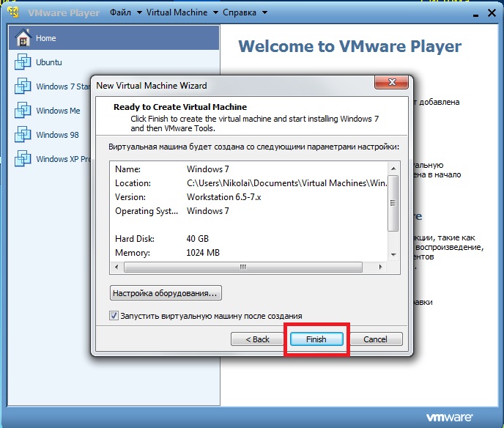The width and height of the screenshot is (504, 428).
Task: Click the Windows 98 VM icon
Action: point(23,134)
